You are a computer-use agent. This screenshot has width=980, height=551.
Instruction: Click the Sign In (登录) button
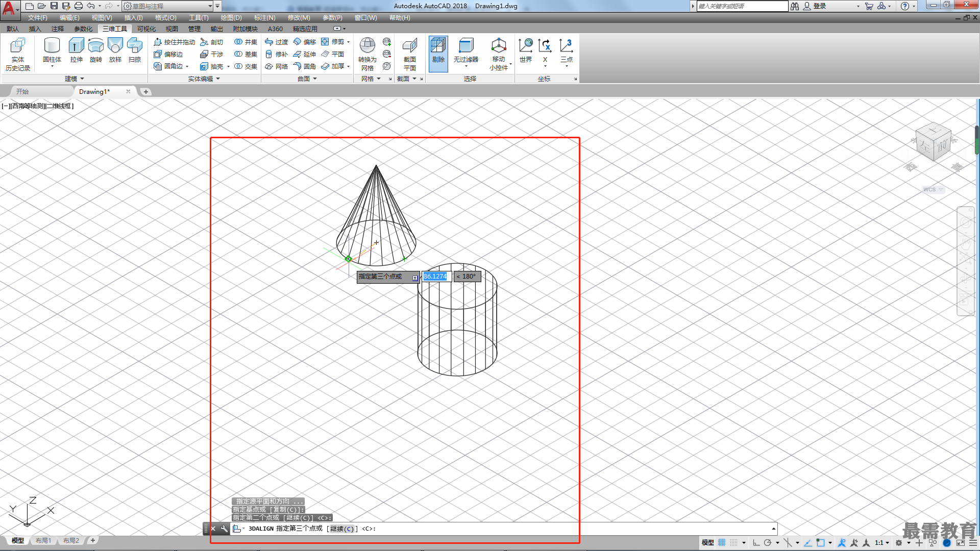pyautogui.click(x=815, y=6)
